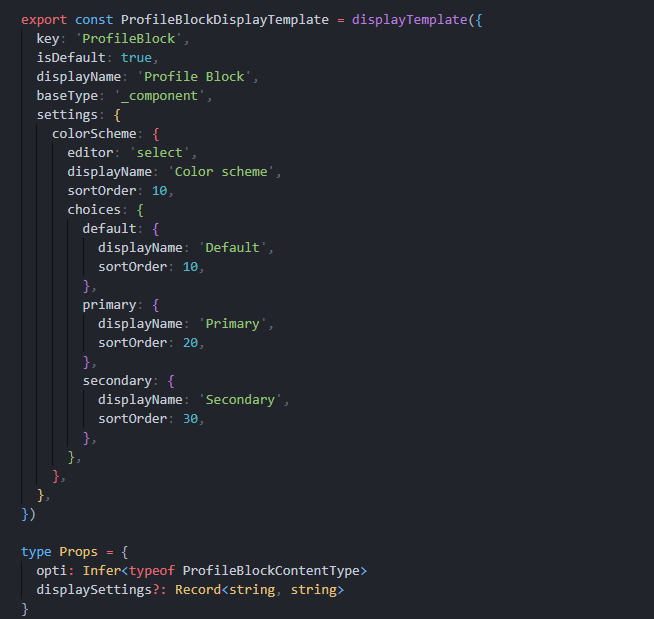Click the 'isDefault' property name

(71, 58)
